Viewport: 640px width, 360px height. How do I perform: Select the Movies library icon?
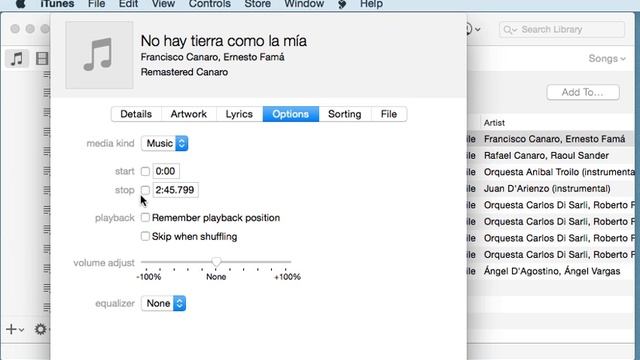click(42, 58)
